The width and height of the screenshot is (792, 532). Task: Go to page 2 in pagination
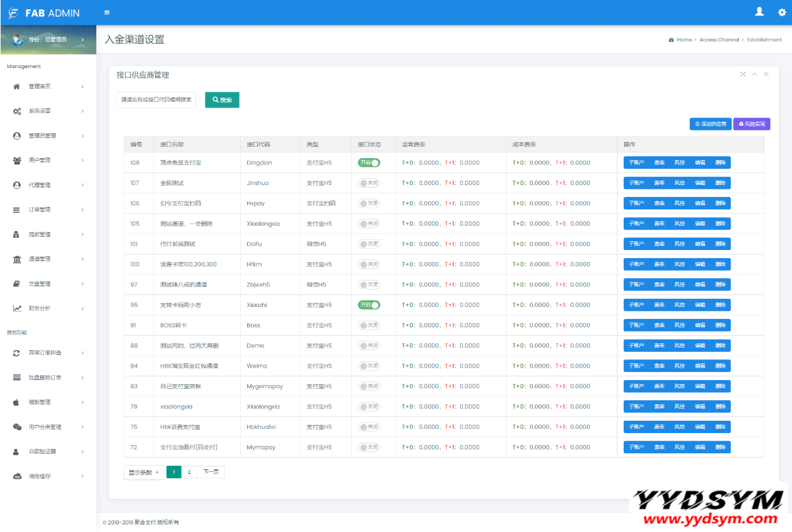(189, 473)
